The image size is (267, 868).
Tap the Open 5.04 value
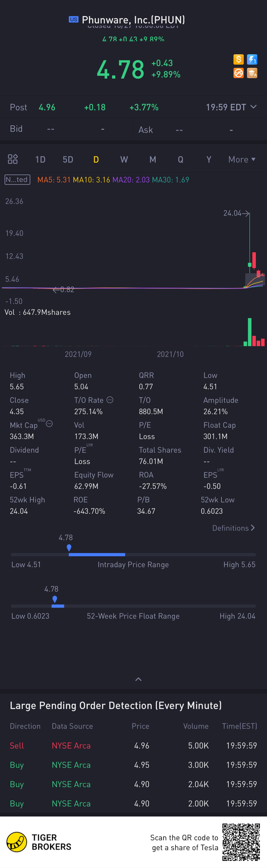[81, 386]
